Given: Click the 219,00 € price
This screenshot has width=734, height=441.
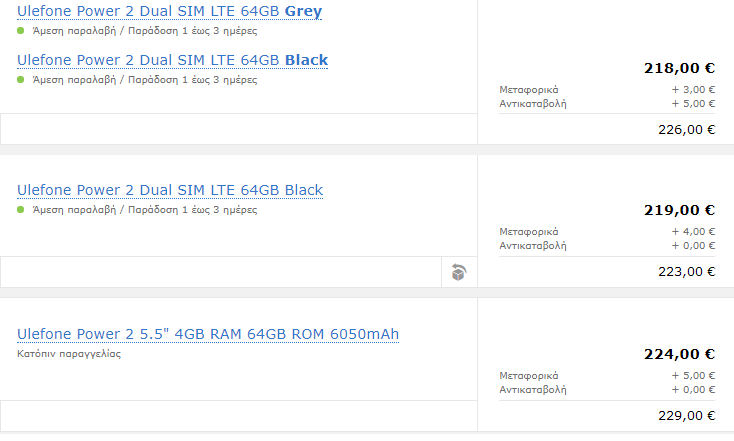Looking at the screenshot, I should [679, 210].
